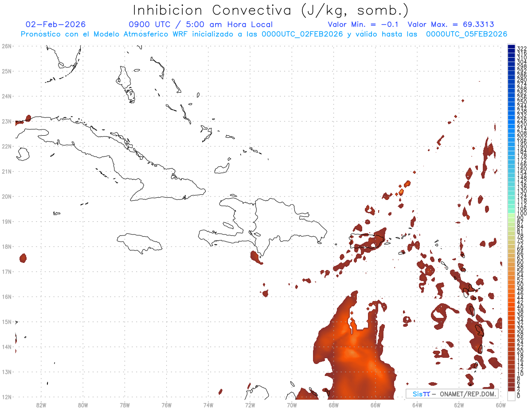Click the 'Valor Min. = -0.1' readout

tap(364, 24)
